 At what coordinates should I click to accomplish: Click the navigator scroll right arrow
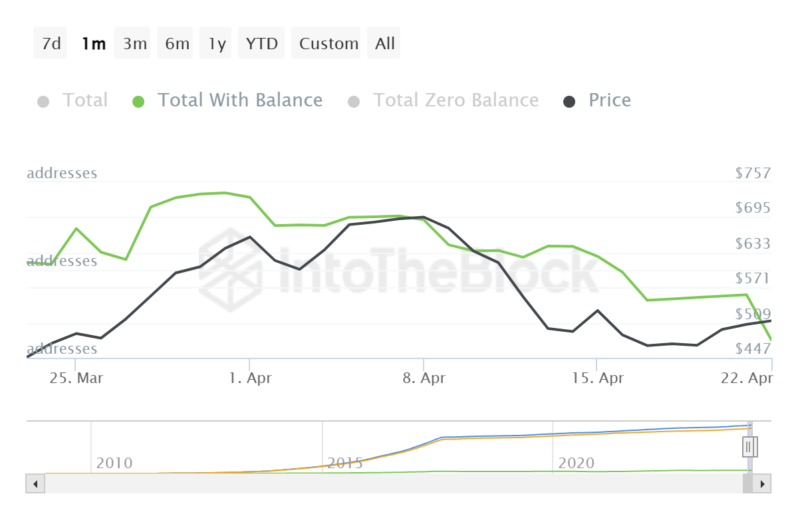(x=763, y=483)
